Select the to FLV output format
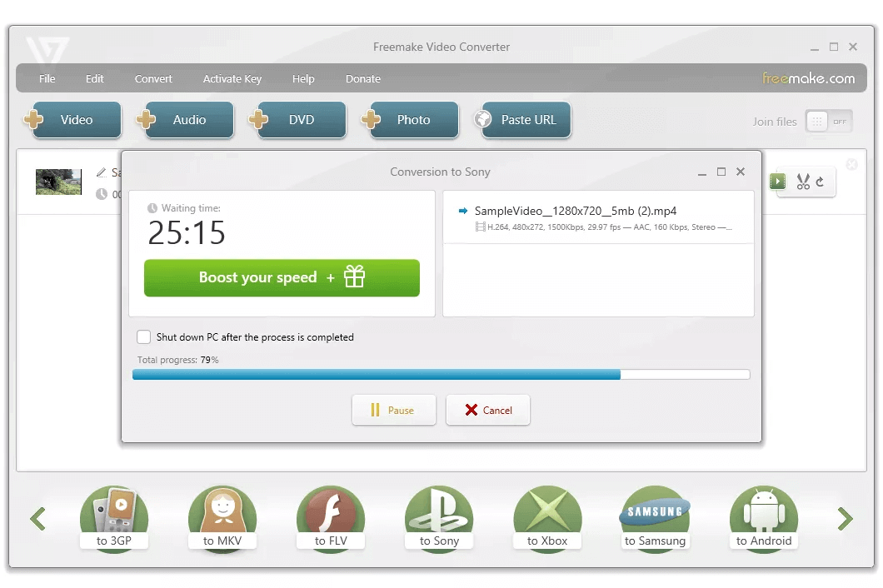 (331, 519)
